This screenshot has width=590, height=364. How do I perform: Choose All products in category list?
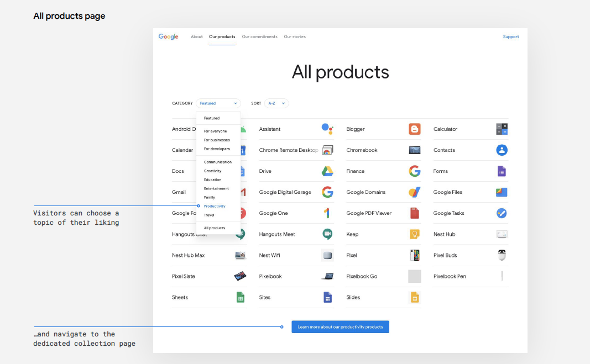click(x=215, y=228)
